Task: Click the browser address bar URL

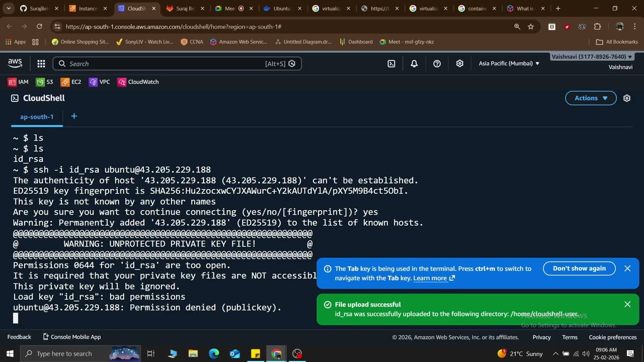Action: click(x=174, y=27)
